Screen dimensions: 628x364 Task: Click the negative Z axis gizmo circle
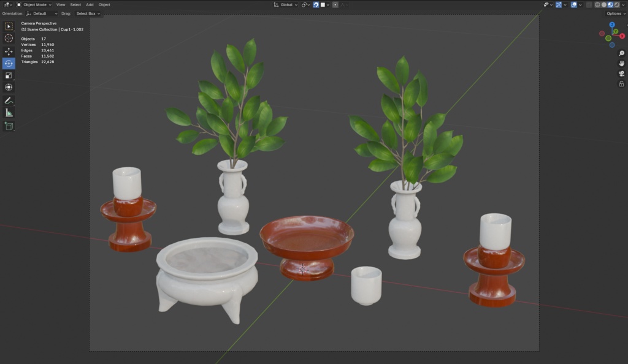(612, 45)
